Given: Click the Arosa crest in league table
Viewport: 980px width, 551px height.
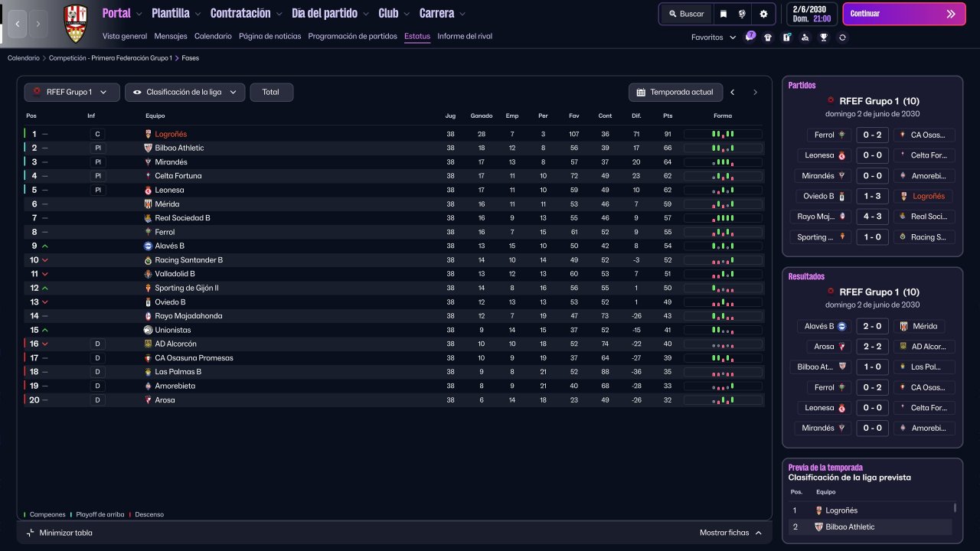Looking at the screenshot, I should pos(149,400).
